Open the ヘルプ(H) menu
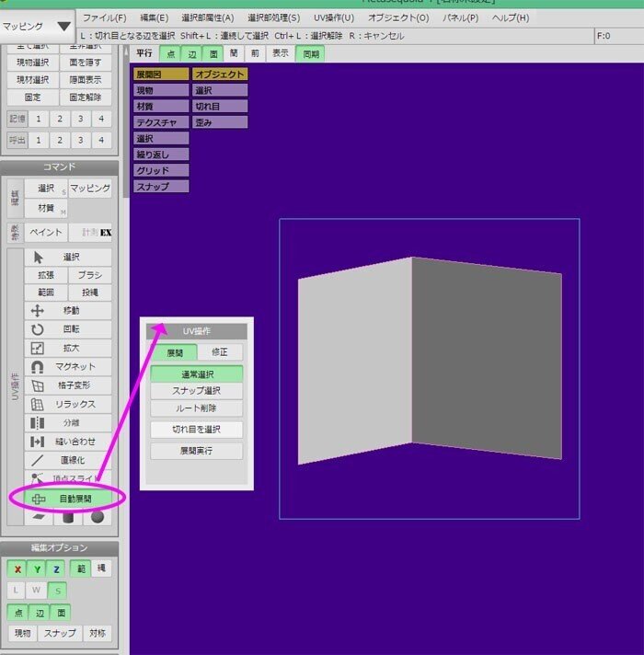 tap(511, 18)
